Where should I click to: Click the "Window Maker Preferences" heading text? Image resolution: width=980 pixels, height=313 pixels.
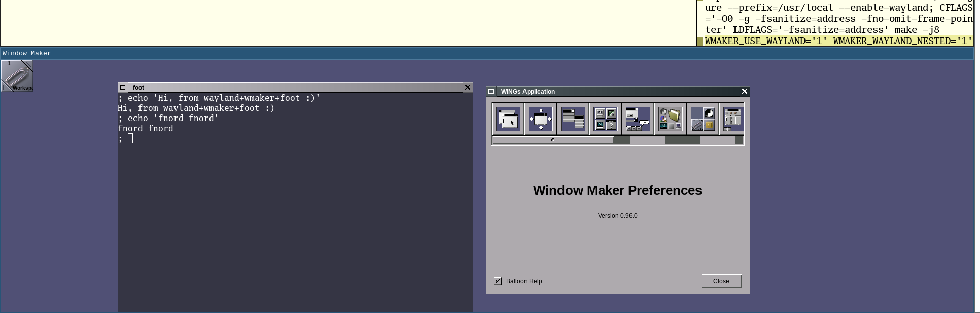[617, 190]
